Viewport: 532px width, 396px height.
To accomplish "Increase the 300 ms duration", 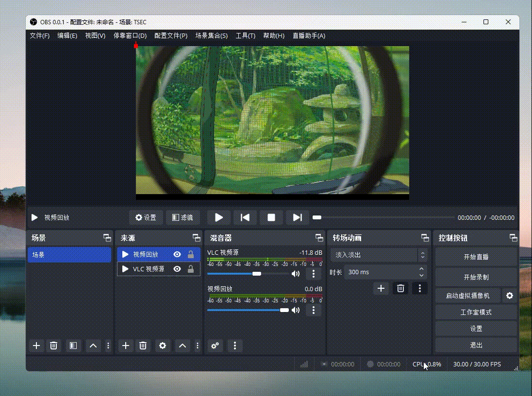I will coord(421,269).
